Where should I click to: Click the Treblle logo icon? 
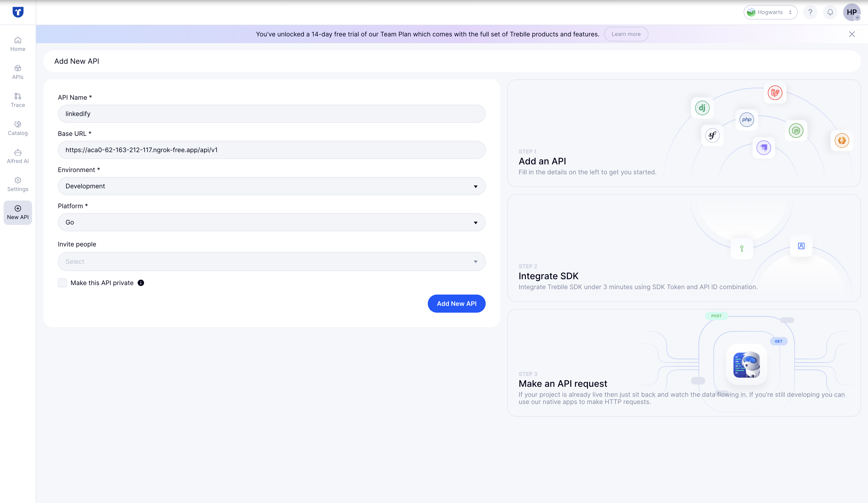[18, 12]
